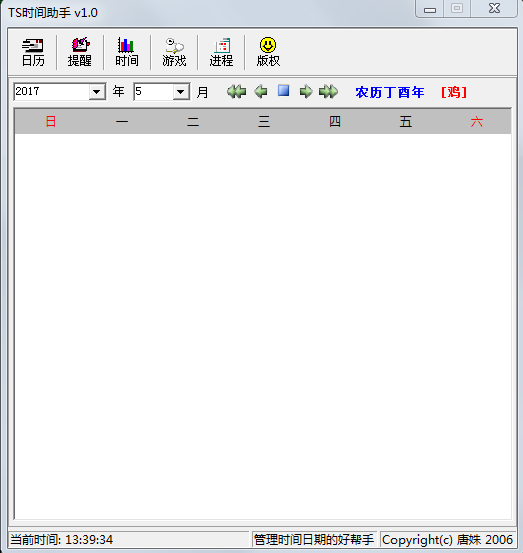The height and width of the screenshot is (553, 523).
Task: Advance one year with double-right arrow
Action: 328,92
